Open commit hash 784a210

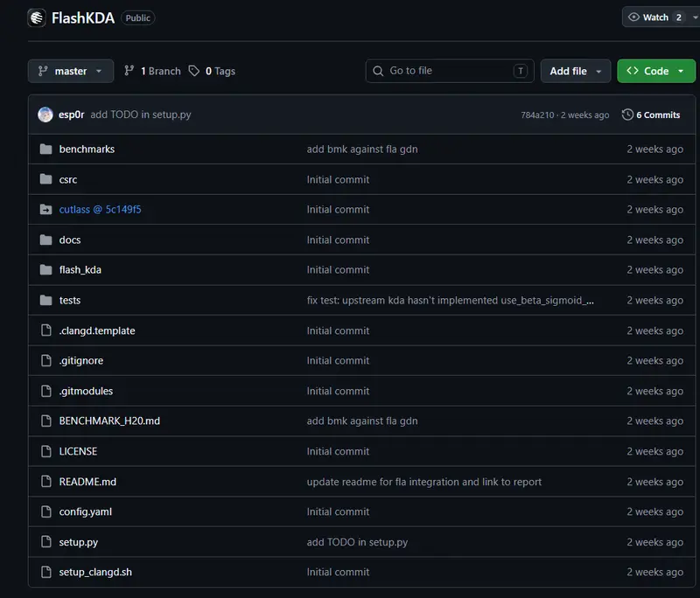coord(537,115)
